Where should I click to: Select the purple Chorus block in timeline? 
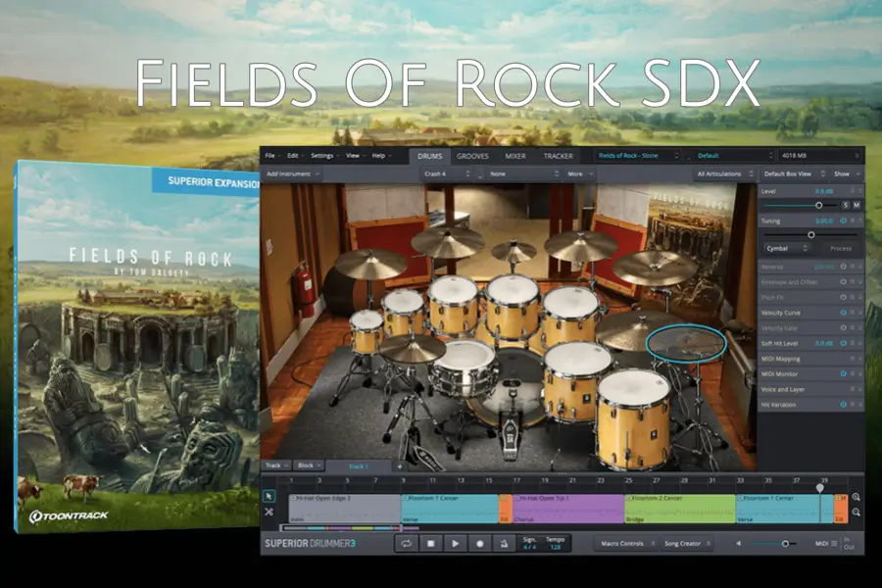pos(568,509)
